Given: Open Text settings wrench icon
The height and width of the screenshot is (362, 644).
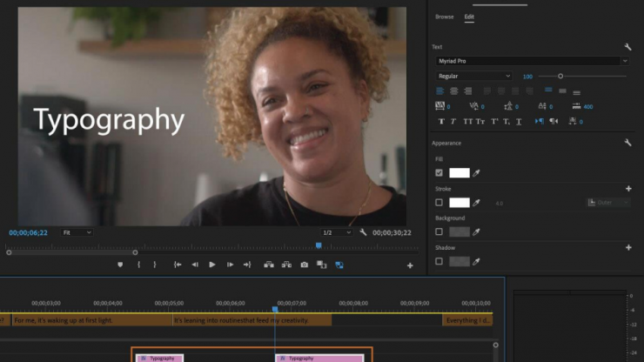Looking at the screenshot, I should [627, 47].
